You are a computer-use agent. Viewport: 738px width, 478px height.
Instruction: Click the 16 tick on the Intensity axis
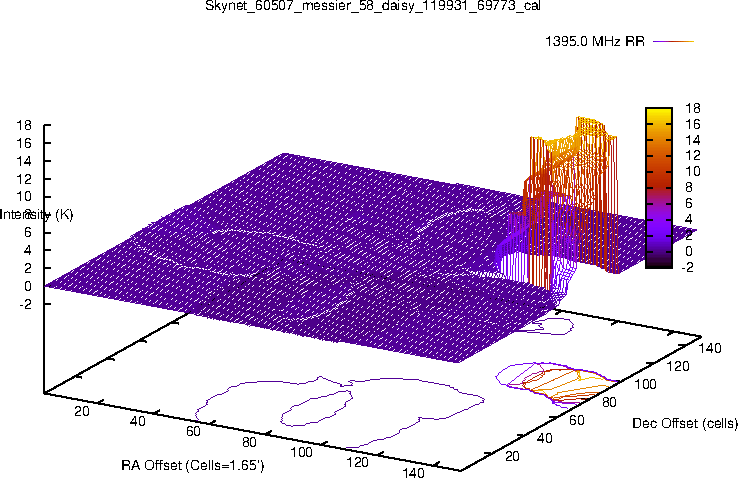click(x=24, y=143)
